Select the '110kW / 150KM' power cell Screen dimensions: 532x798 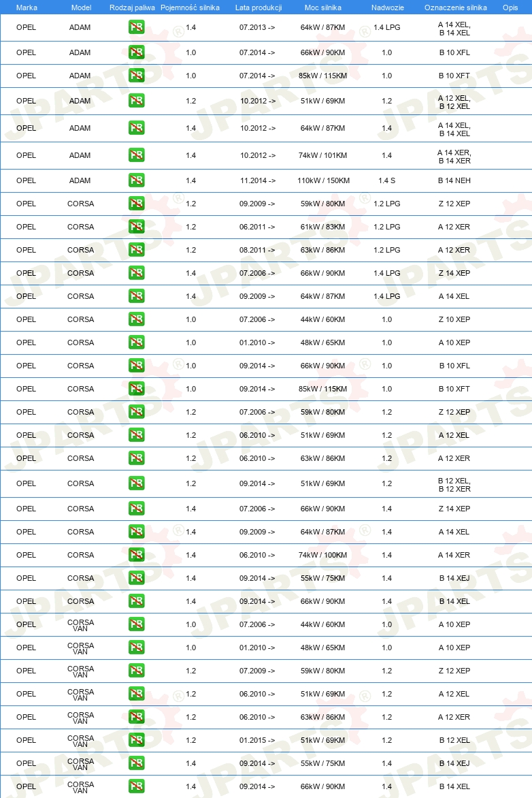[x=323, y=180]
